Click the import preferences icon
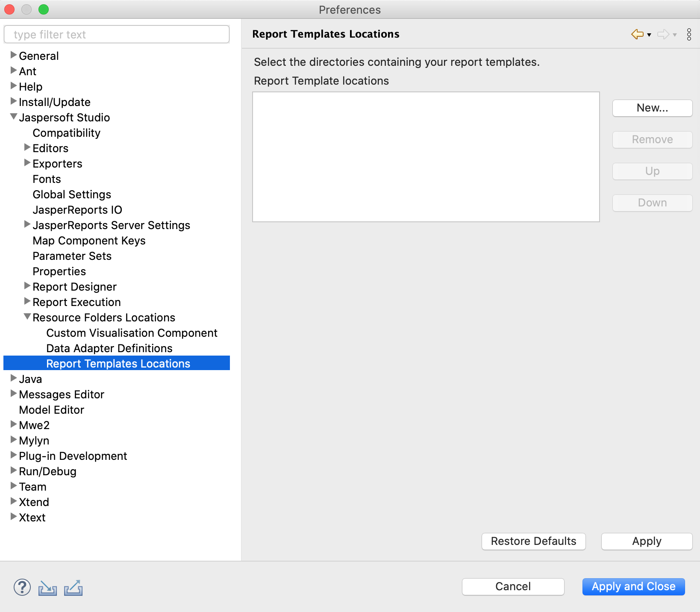This screenshot has width=700, height=612. click(47, 588)
